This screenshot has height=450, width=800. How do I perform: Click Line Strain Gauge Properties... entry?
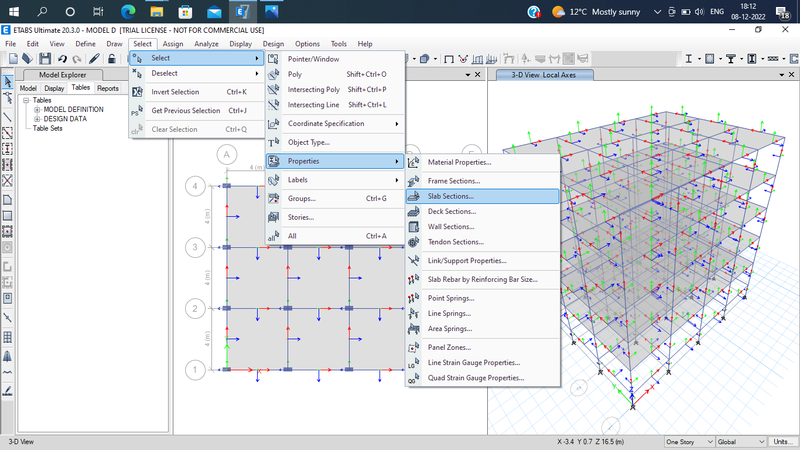483,363
